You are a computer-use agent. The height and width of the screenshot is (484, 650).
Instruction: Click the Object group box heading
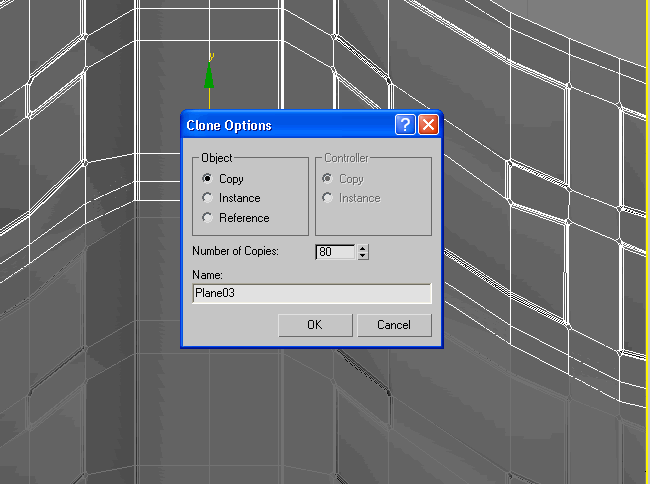(x=216, y=158)
